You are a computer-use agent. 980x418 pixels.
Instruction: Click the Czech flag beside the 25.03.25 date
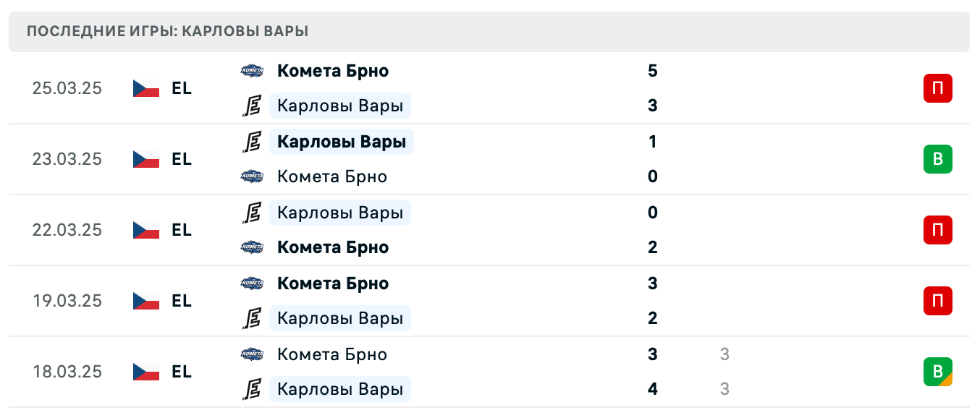pyautogui.click(x=145, y=88)
